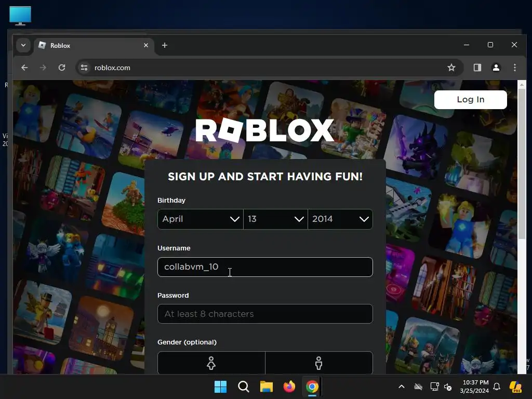This screenshot has width=532, height=399.
Task: Open the site information icon beside roblox.com
Action: coord(84,68)
